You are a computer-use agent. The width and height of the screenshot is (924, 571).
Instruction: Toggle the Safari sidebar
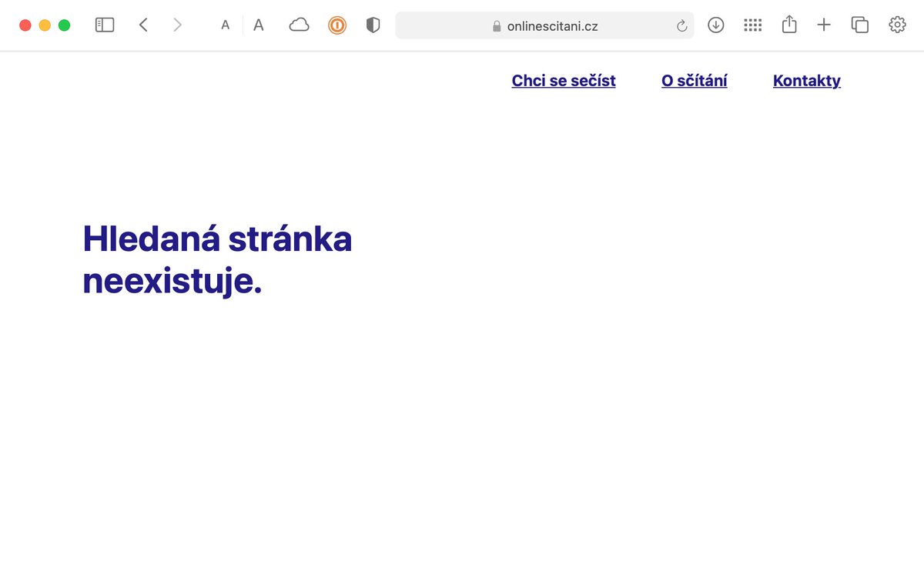(x=105, y=25)
